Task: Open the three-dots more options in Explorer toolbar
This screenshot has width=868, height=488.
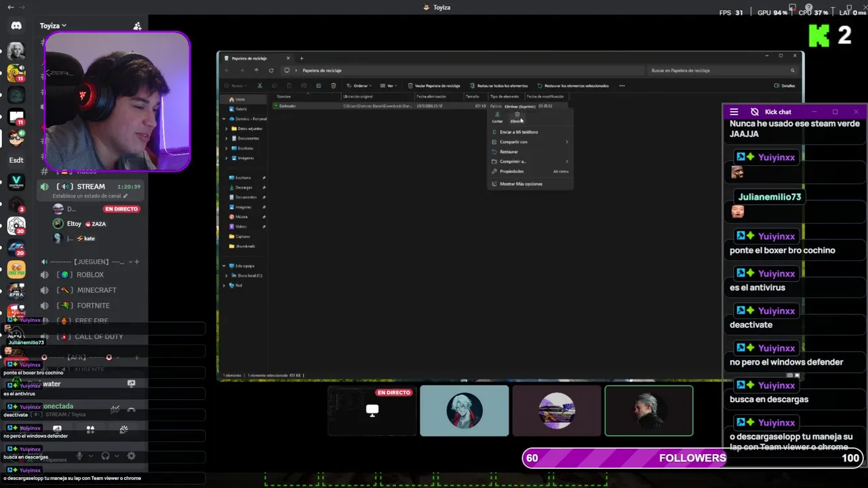Action: coord(622,86)
